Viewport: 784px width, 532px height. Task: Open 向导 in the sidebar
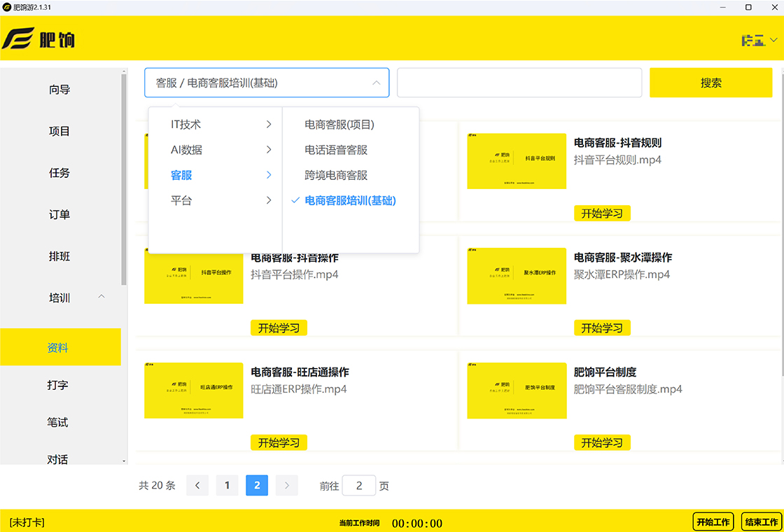(60, 90)
